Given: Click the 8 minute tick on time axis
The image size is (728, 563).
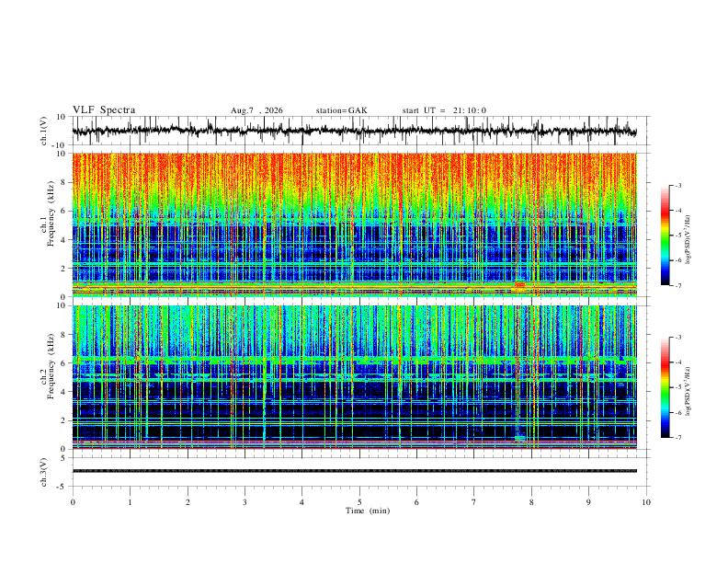Looking at the screenshot, I should coord(531,502).
